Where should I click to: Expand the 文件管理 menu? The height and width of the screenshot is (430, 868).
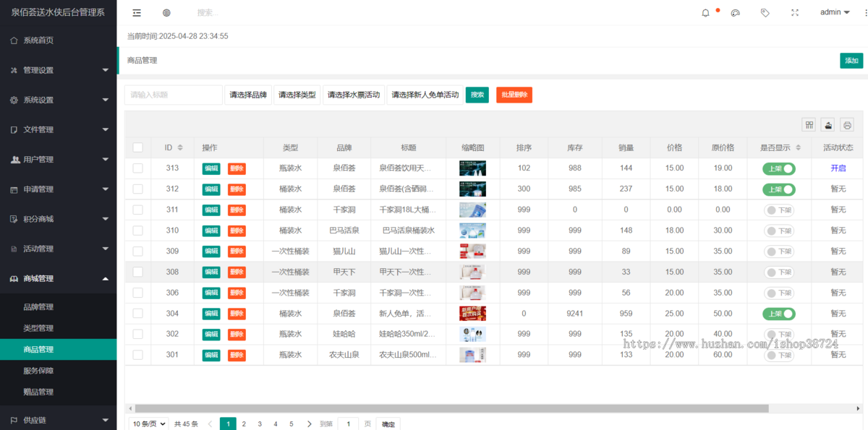tap(58, 129)
